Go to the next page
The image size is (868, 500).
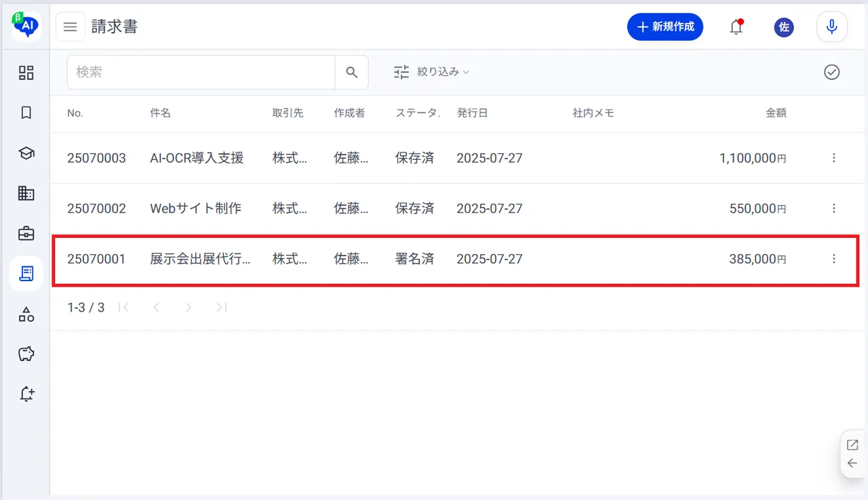pos(189,308)
